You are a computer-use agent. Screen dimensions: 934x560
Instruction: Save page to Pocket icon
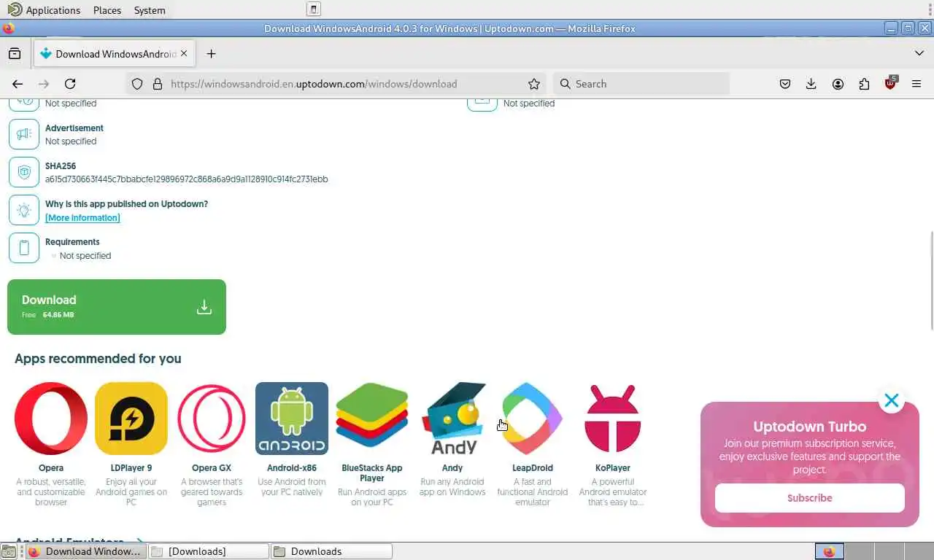pyautogui.click(x=785, y=84)
